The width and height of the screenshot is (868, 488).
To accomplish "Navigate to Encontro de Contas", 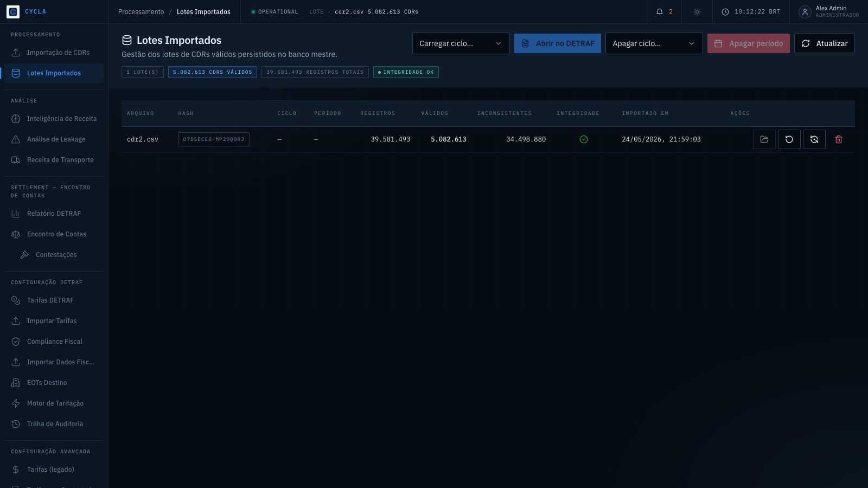I will coord(54,234).
